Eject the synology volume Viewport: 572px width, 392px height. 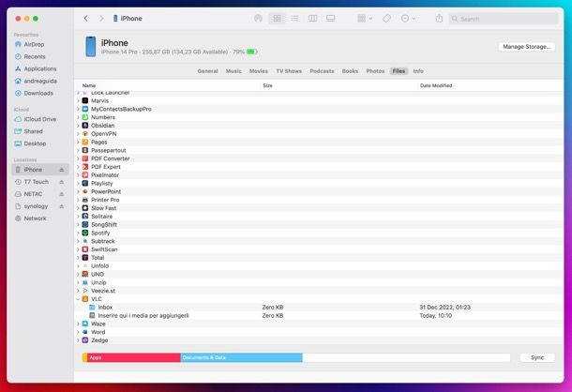coord(62,206)
